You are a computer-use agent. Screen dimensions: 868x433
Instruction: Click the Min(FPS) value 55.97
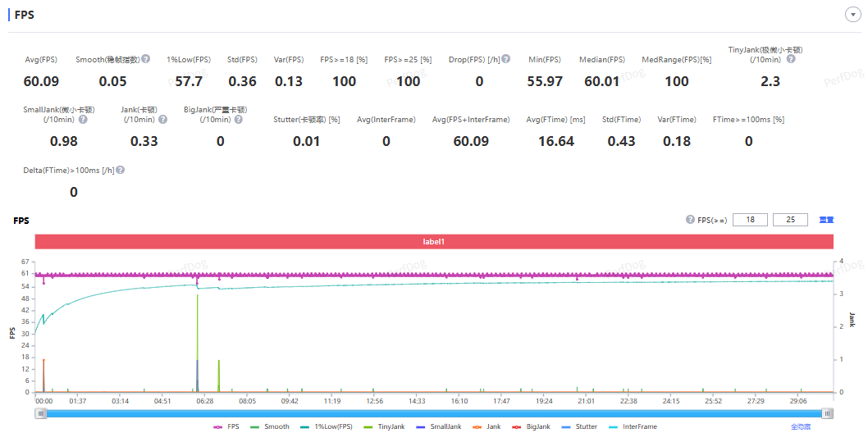point(545,81)
